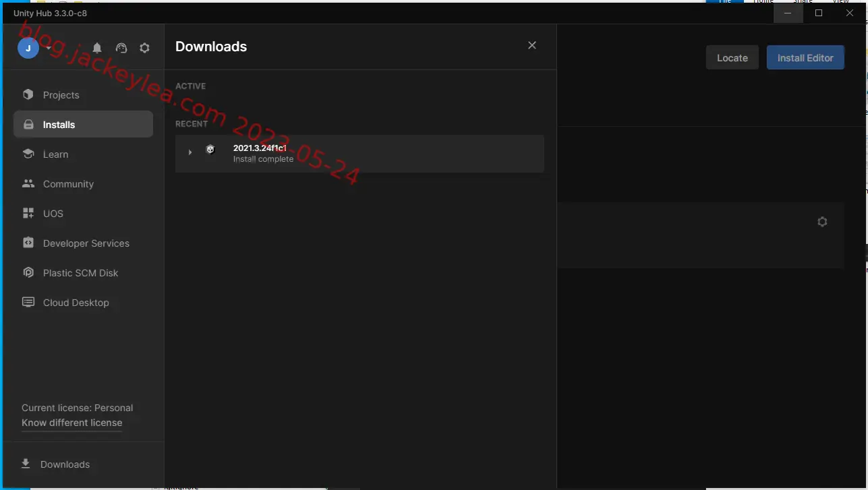
Task: Expand the account dropdown arrow
Action: [49, 49]
